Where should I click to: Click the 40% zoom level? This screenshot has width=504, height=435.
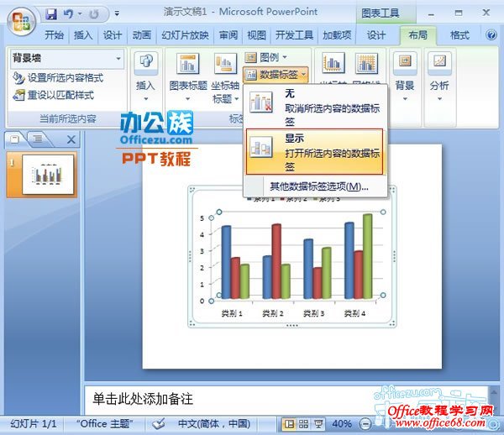341,424
